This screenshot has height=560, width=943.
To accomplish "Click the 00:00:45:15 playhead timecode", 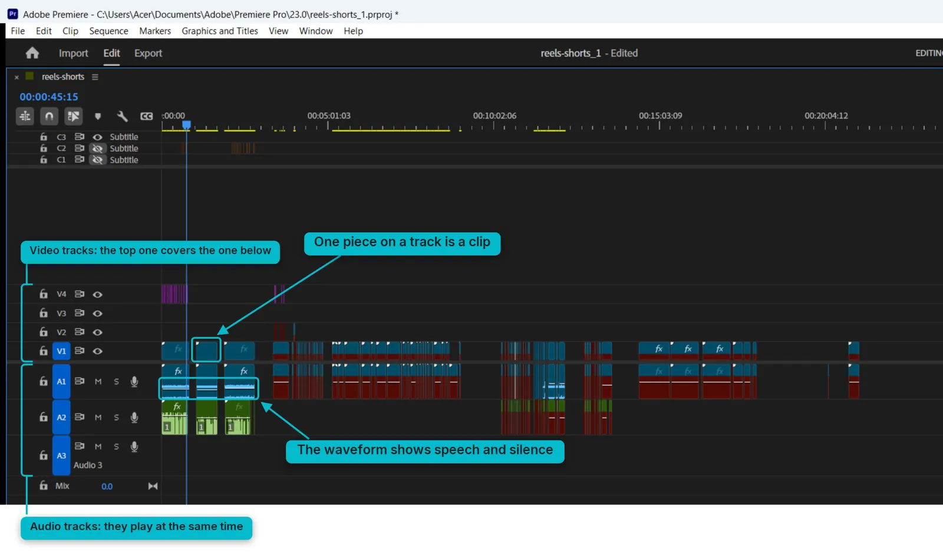I will click(x=49, y=97).
